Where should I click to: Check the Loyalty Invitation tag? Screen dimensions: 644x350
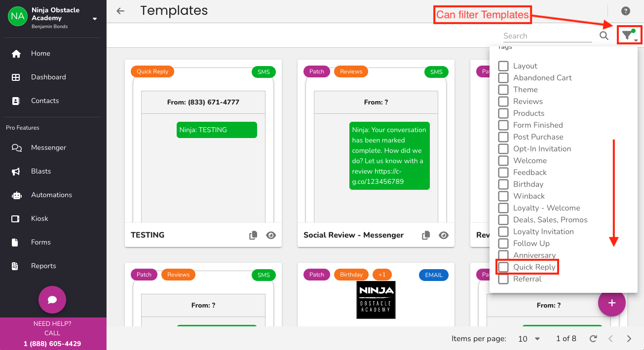click(503, 232)
